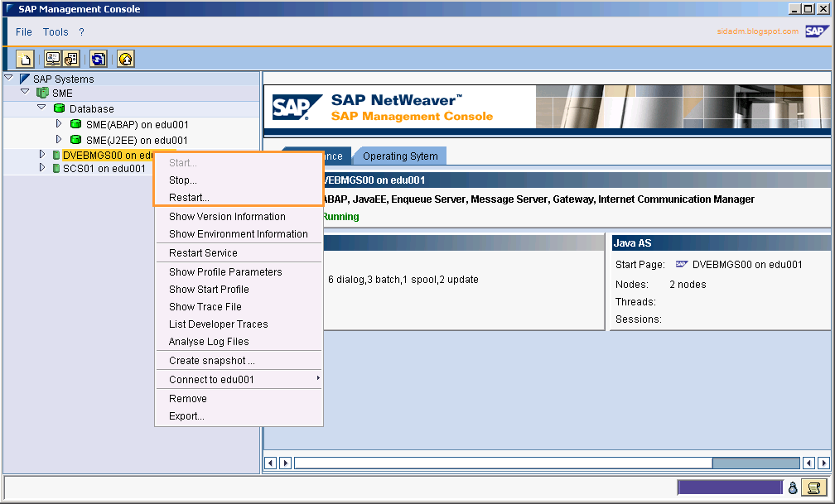Collapse the SAP Systems root node
This screenshot has height=504, width=835.
coord(7,78)
